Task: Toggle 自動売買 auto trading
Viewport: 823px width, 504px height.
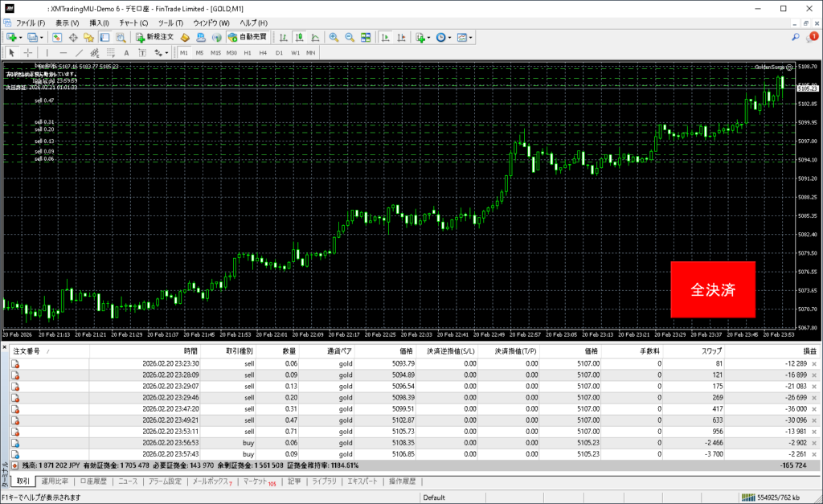Action: pyautogui.click(x=248, y=37)
